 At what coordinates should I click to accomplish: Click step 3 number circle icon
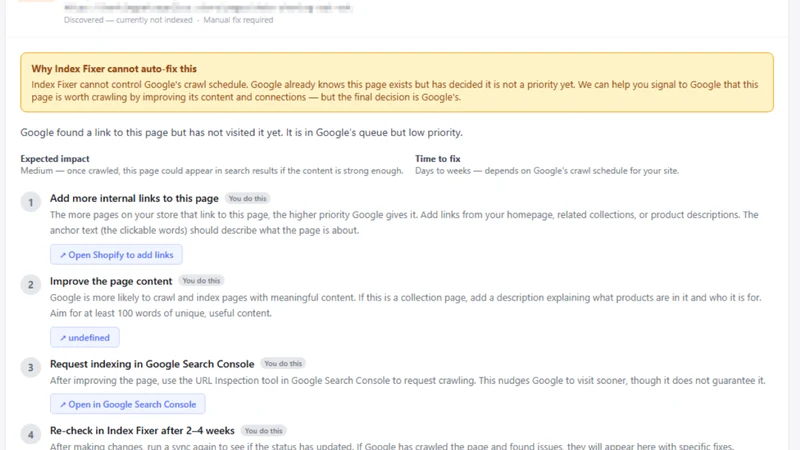tap(31, 367)
